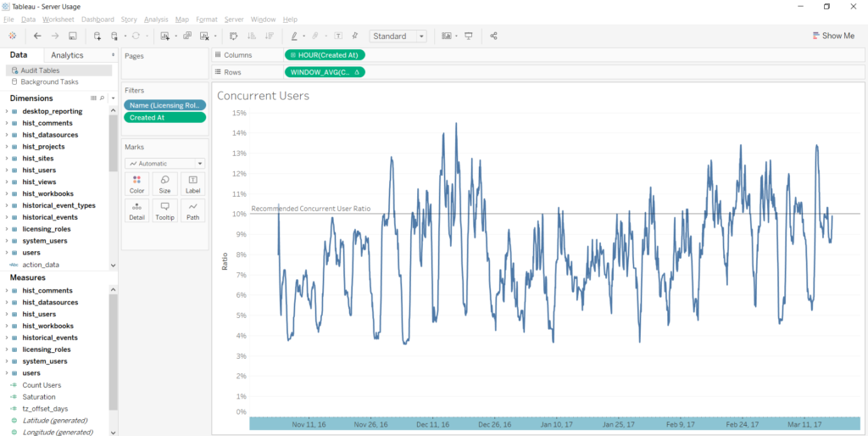Image resolution: width=868 pixels, height=436 pixels.
Task: Click the Undo back arrow
Action: (37, 36)
